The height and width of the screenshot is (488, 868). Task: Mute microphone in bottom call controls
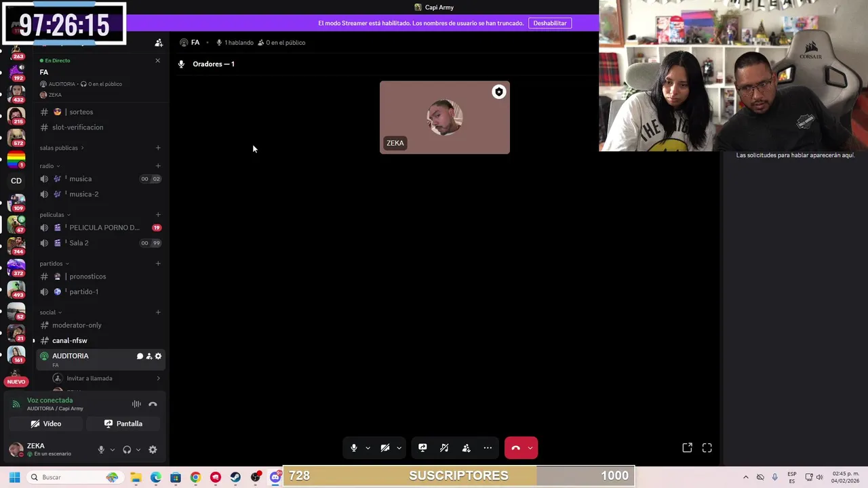[x=353, y=448]
